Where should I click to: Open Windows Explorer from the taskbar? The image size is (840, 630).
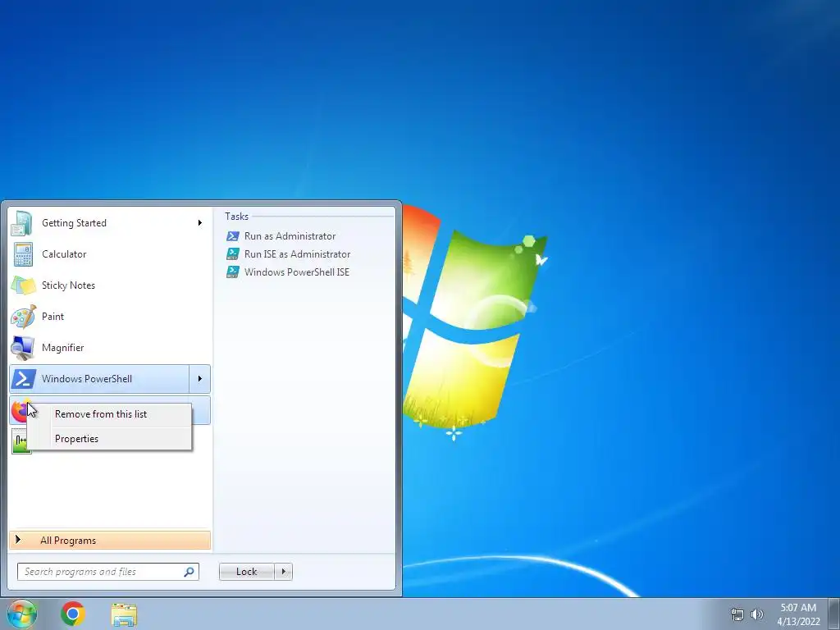124,614
